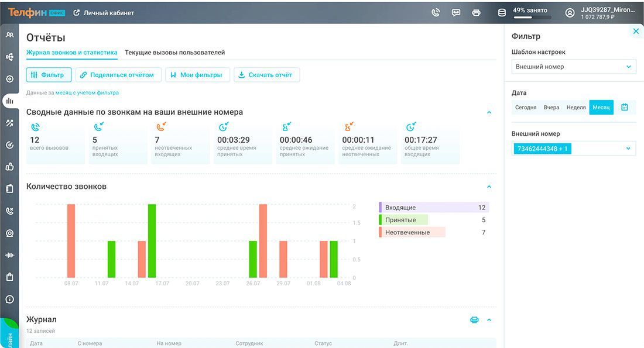Open the info icon in left sidebar
This screenshot has width=644, height=348.
tap(9, 299)
